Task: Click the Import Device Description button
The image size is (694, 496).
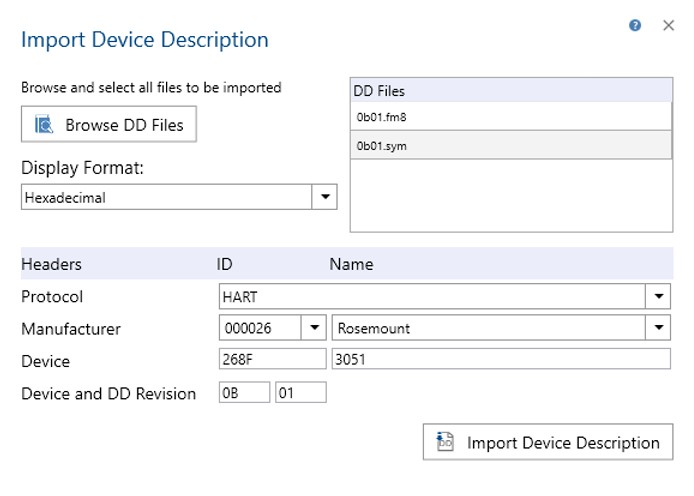Action: 548,442
